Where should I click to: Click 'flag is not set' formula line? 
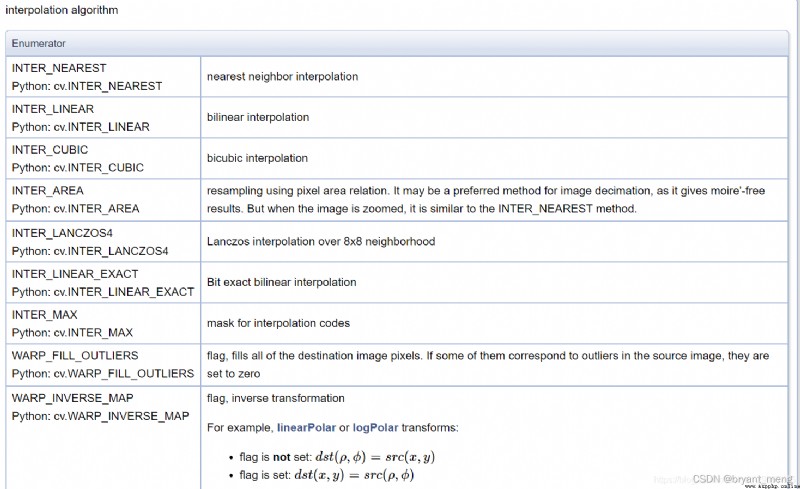click(337, 457)
